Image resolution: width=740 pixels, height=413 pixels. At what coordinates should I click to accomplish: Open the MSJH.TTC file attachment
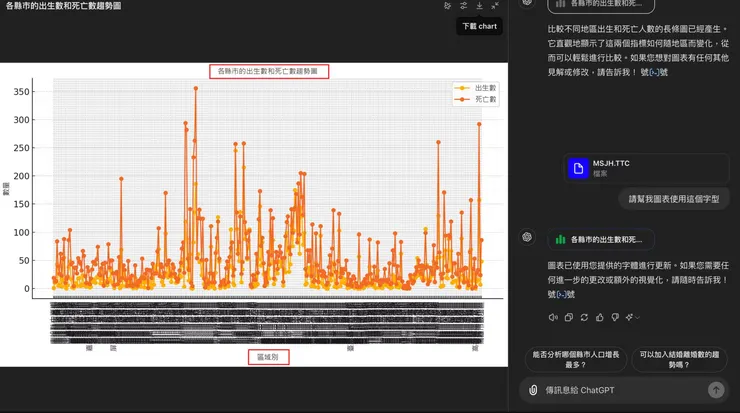coord(646,168)
